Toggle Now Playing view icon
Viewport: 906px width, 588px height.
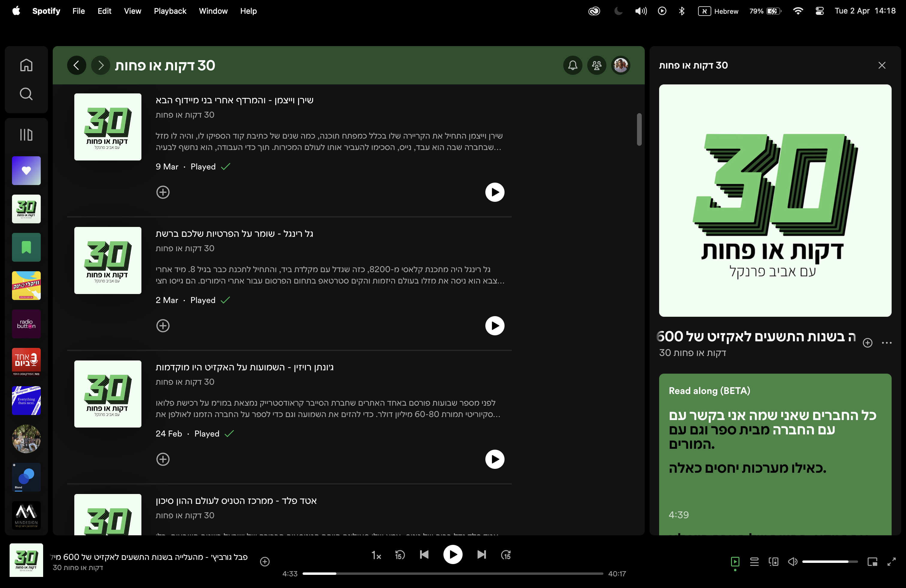(x=735, y=561)
